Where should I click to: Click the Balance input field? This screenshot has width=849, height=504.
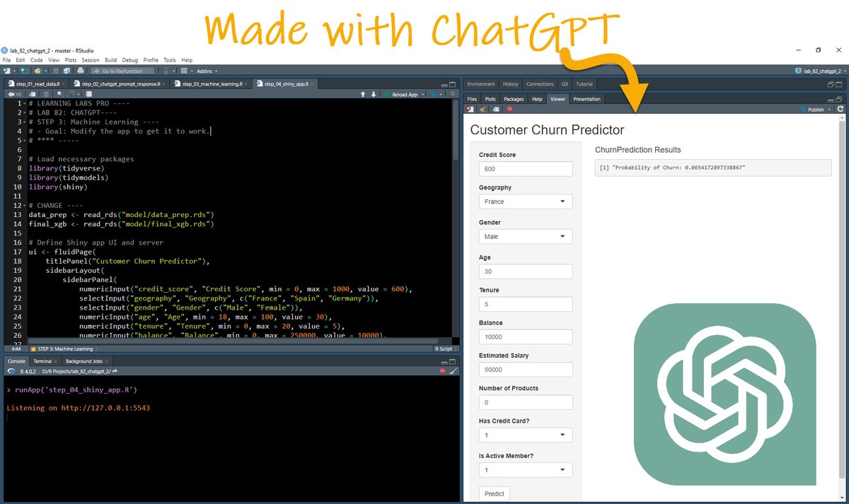tap(525, 336)
